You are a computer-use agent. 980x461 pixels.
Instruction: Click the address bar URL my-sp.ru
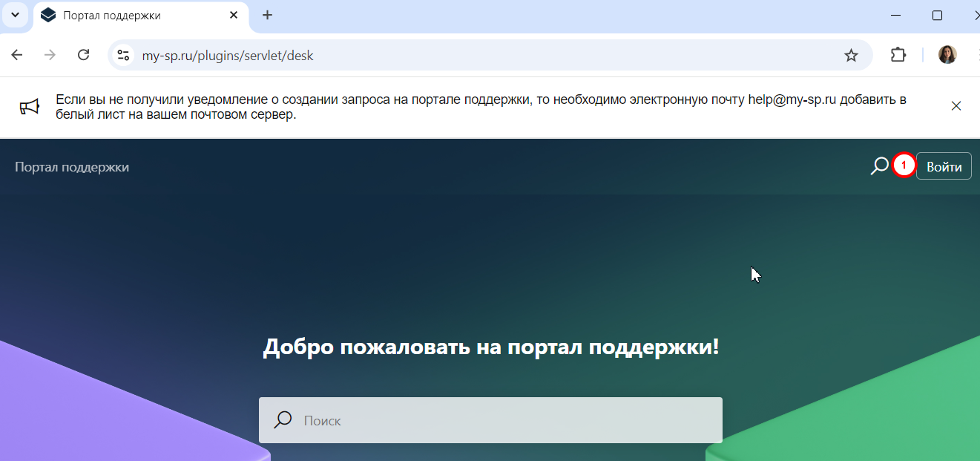tap(228, 55)
